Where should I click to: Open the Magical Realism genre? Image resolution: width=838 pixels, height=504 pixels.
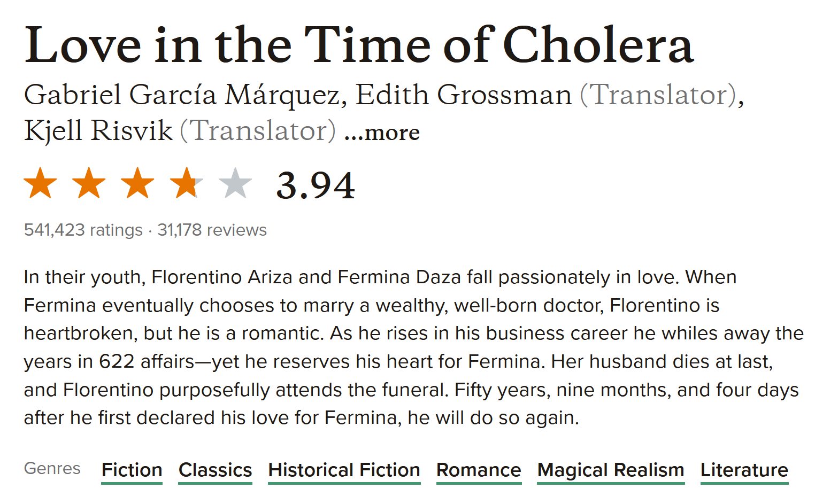(611, 470)
